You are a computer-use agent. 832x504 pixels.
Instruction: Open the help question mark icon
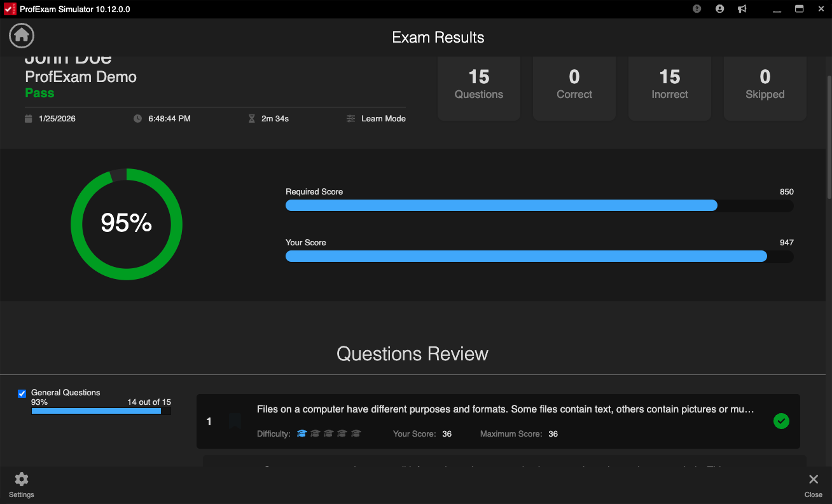coord(697,9)
